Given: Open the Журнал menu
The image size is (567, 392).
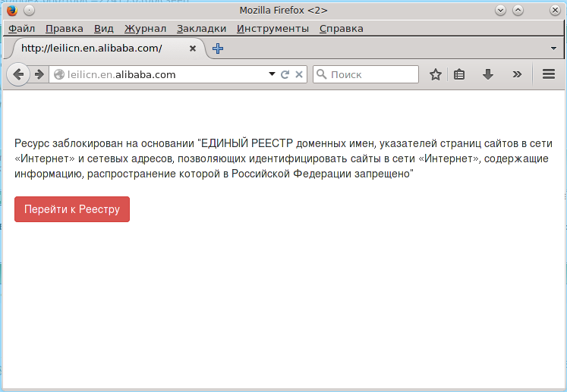Looking at the screenshot, I should 146,29.
